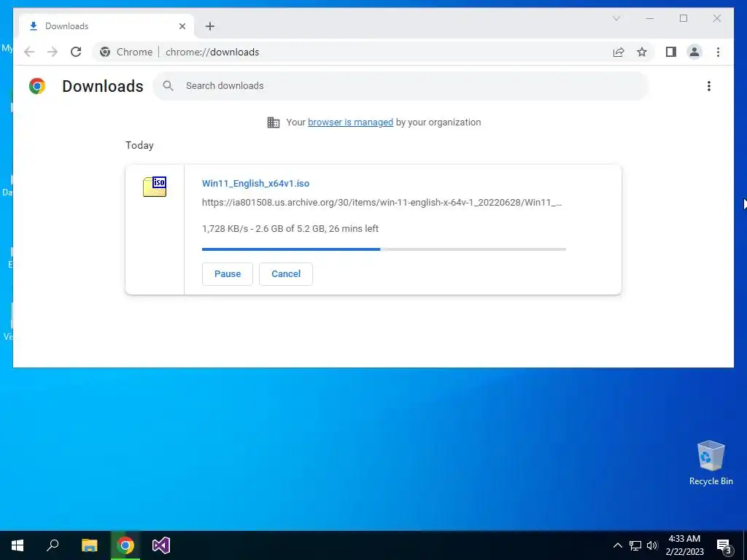This screenshot has height=560, width=747.
Task: Pause the ISO download
Action: tap(228, 274)
